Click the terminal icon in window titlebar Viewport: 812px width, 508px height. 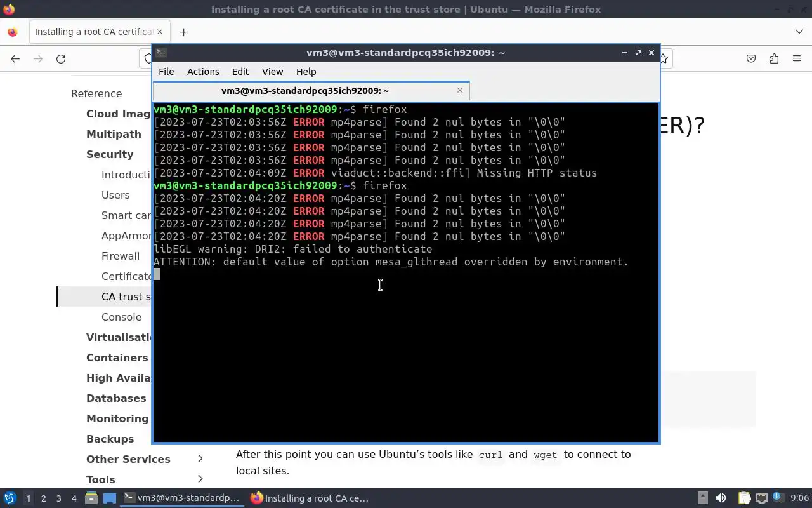161,53
